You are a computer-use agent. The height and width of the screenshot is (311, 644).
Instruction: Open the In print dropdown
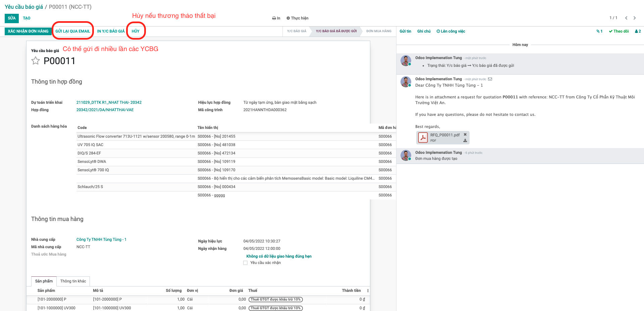pyautogui.click(x=276, y=18)
